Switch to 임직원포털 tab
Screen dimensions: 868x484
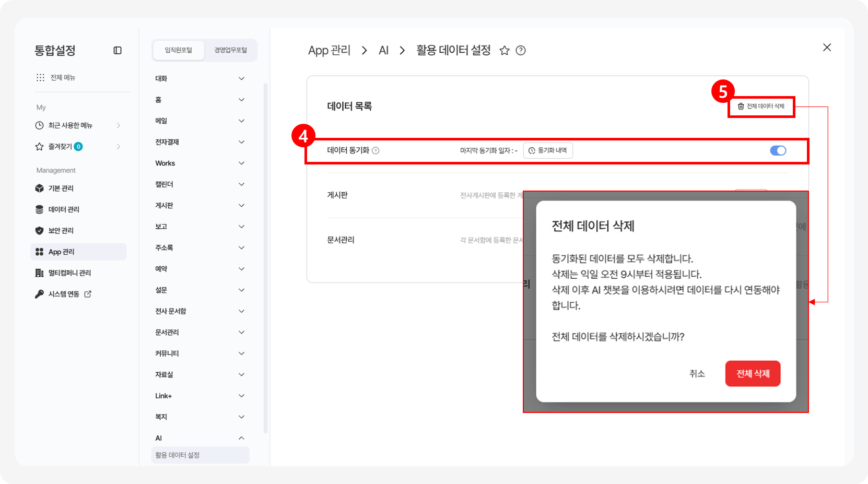pyautogui.click(x=179, y=51)
